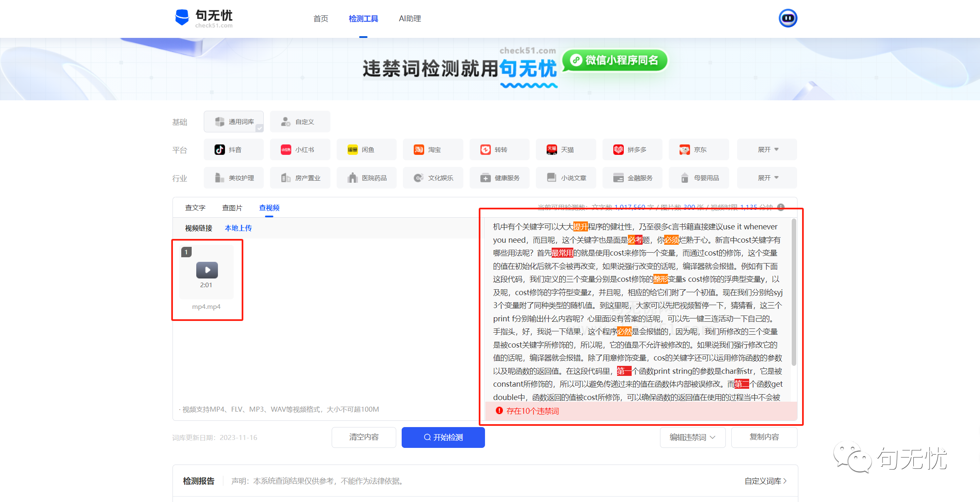
Task: Open the user avatar menu
Action: (787, 18)
